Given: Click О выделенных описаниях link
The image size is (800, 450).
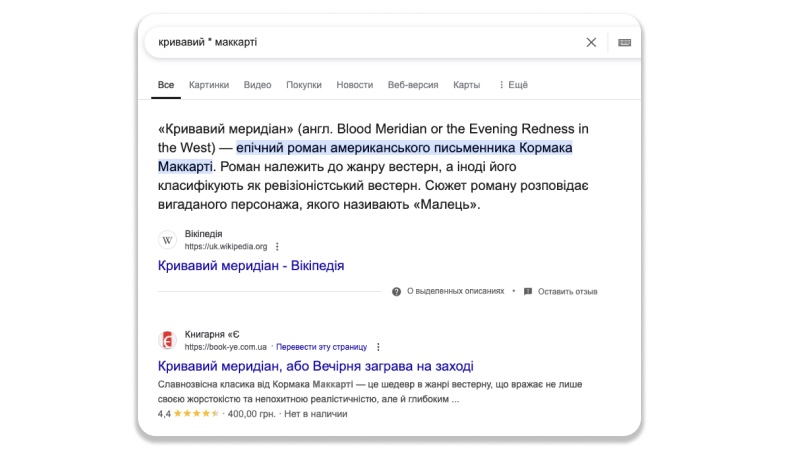Looking at the screenshot, I should tap(455, 291).
